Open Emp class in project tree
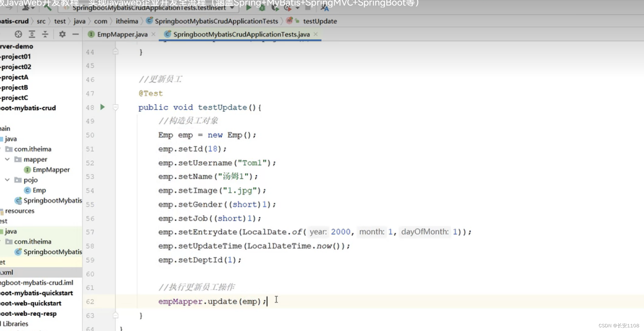 click(39, 190)
